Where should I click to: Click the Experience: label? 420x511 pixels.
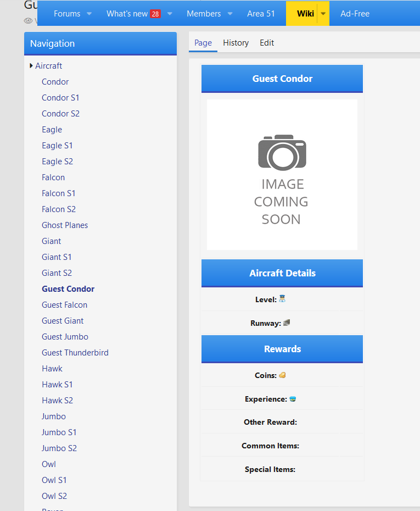[x=266, y=399]
